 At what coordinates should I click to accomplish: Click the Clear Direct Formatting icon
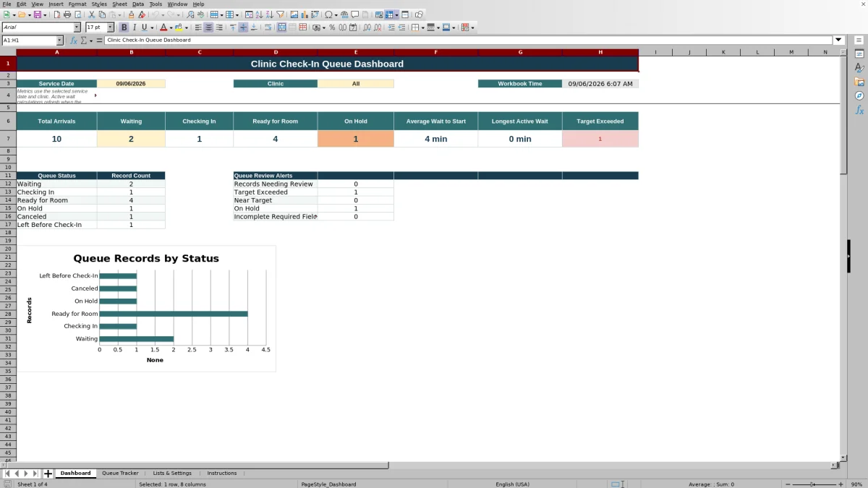click(x=142, y=14)
